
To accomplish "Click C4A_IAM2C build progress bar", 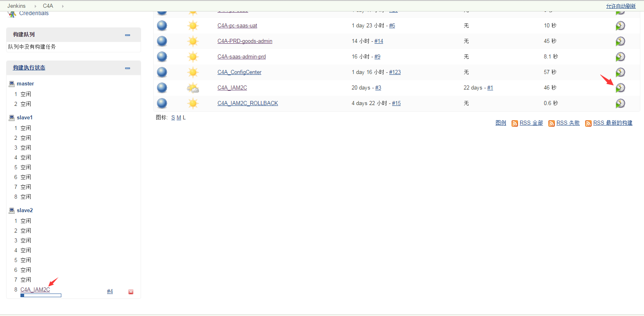I will click(41, 296).
